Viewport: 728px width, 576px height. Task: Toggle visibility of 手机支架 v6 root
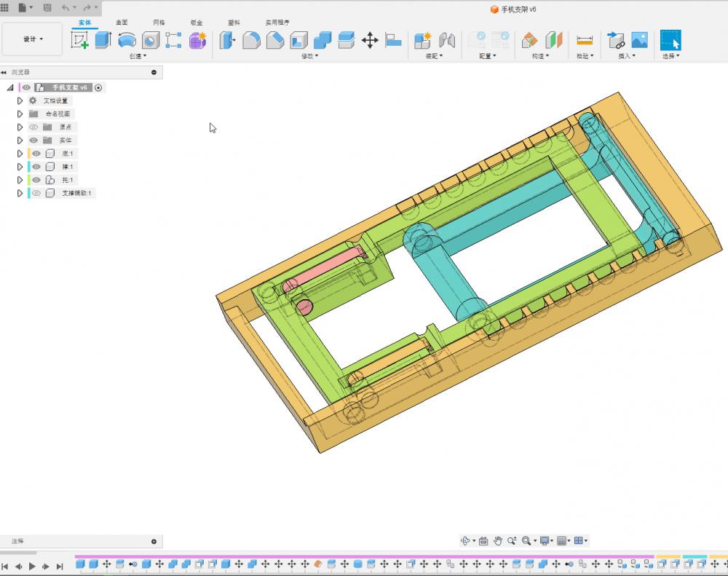[x=26, y=87]
